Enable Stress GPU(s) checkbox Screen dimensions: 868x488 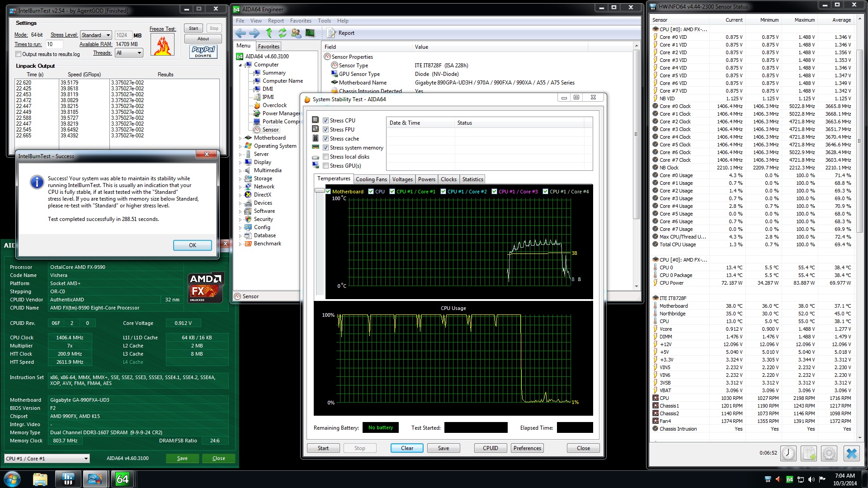click(x=325, y=166)
